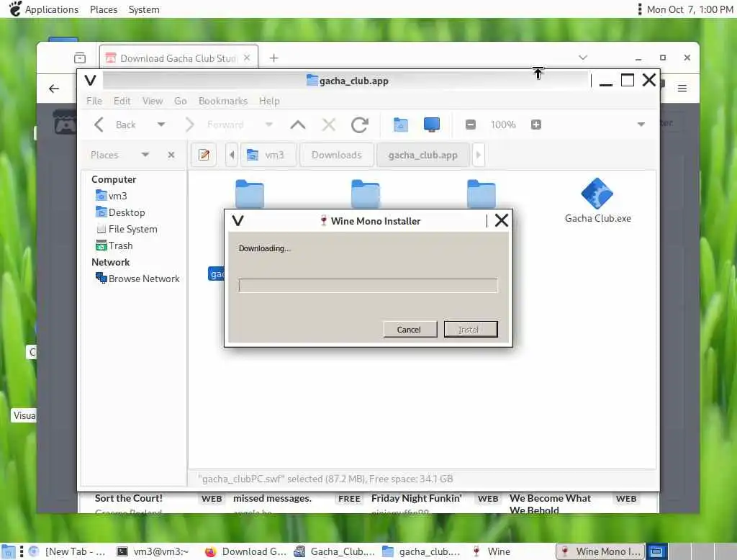The height and width of the screenshot is (560, 737).
Task: Open the File menu in file manager
Action: coord(94,101)
